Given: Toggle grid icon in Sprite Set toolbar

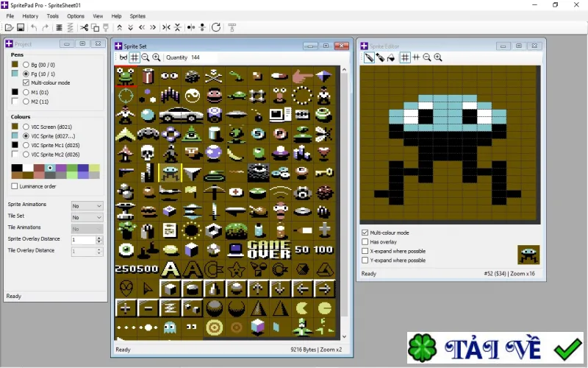Looking at the screenshot, I should [135, 57].
